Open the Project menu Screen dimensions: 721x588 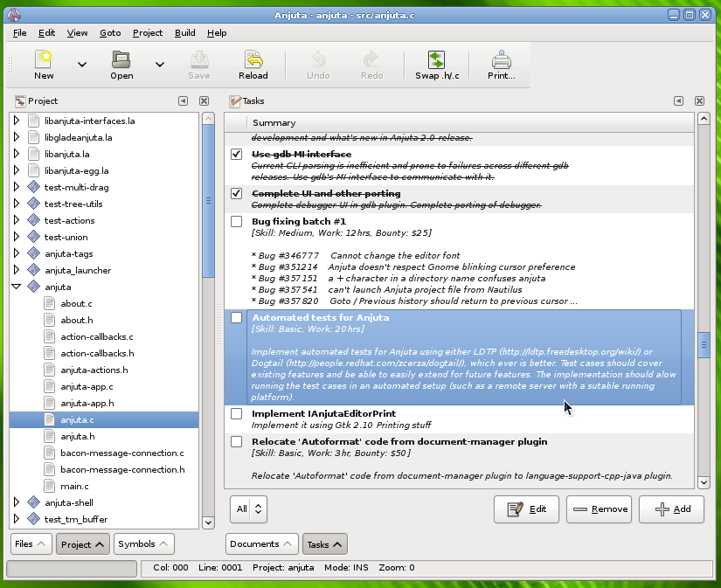(x=148, y=33)
